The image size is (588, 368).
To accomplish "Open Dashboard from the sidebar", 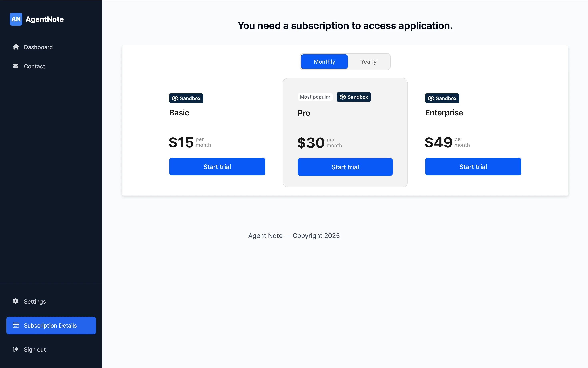I will pyautogui.click(x=38, y=47).
